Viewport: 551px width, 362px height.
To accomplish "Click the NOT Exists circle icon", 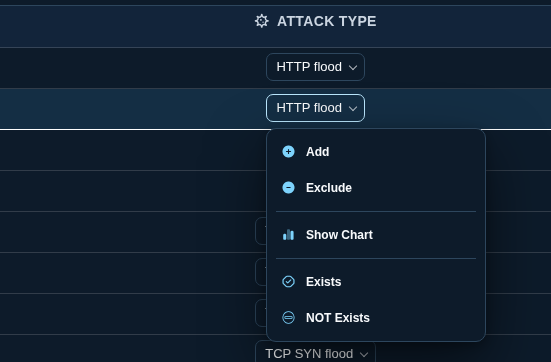I will pos(289,318).
